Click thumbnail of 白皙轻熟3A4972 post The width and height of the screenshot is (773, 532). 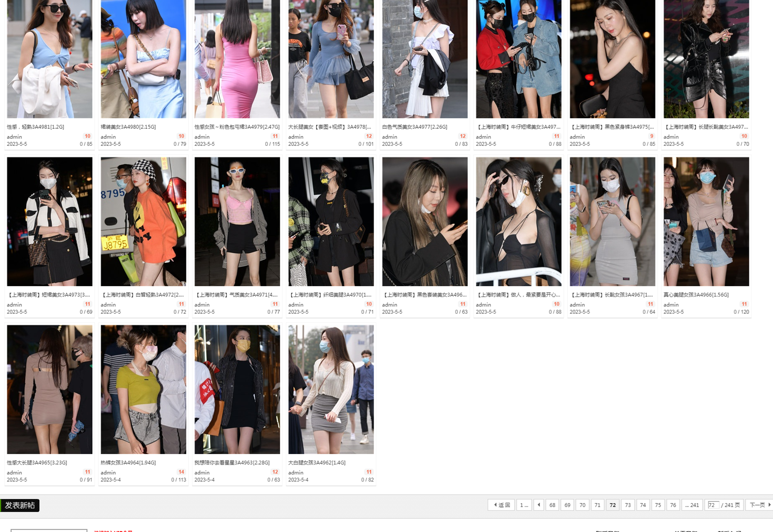[143, 222]
